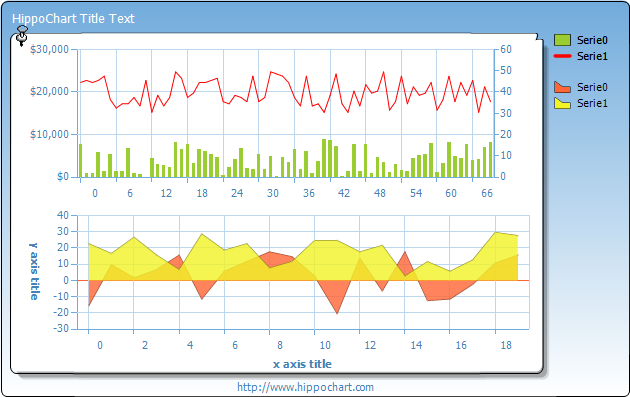Click the 'x axis title' label
630x397 pixels.
(302, 364)
